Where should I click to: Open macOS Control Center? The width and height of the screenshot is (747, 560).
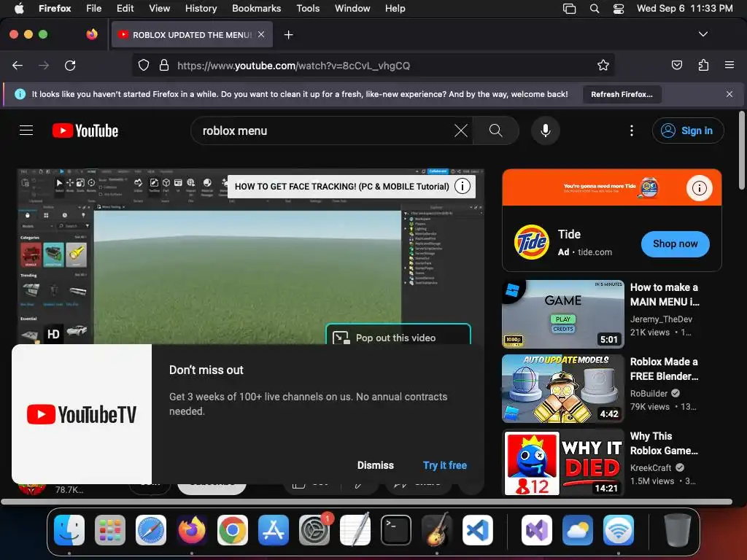[619, 9]
